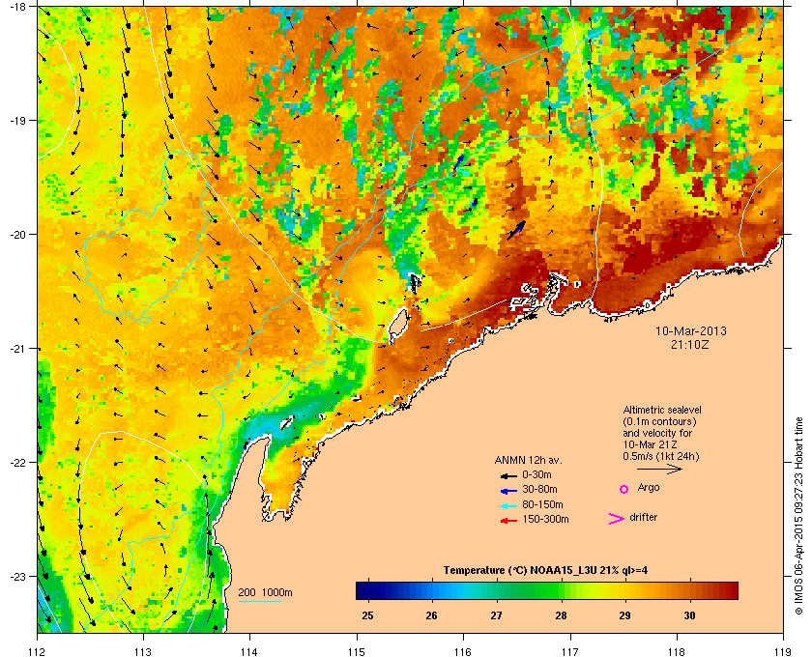Click the blue 30-80m arrow legend icon

tap(508, 491)
